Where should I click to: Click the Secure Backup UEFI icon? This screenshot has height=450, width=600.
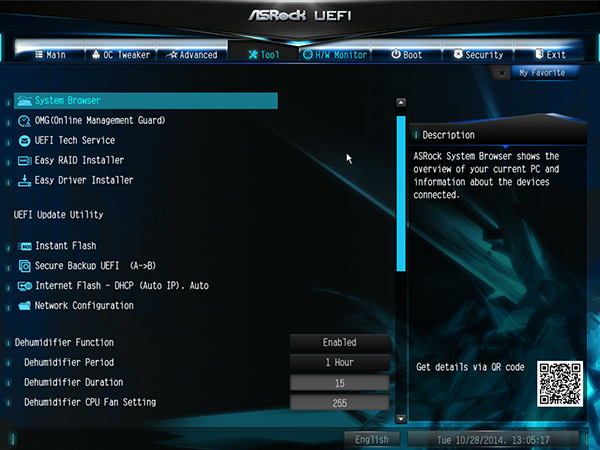25,266
